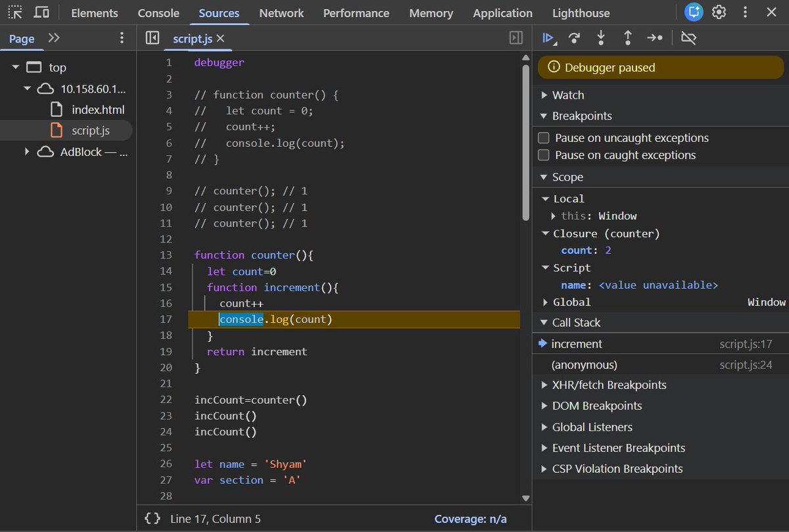Close the script.js editor tab
Viewport: 789px width, 532px height.
point(220,39)
